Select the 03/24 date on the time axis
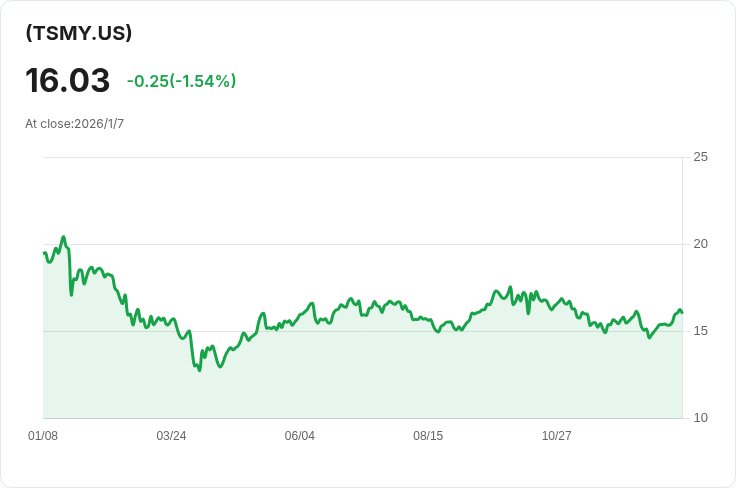The height and width of the screenshot is (488, 736). click(x=171, y=436)
